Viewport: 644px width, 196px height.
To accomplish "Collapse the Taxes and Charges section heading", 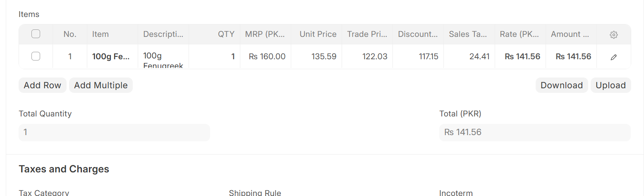I will point(64,169).
